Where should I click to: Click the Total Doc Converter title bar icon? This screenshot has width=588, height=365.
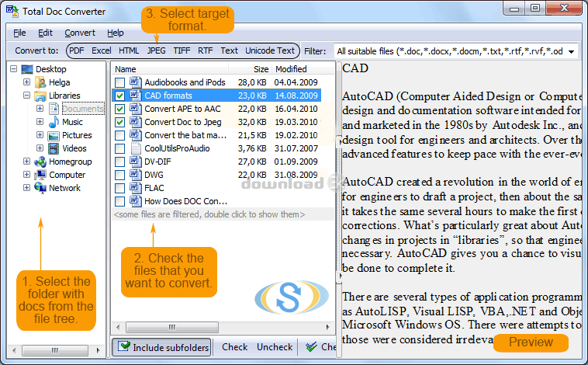12,12
